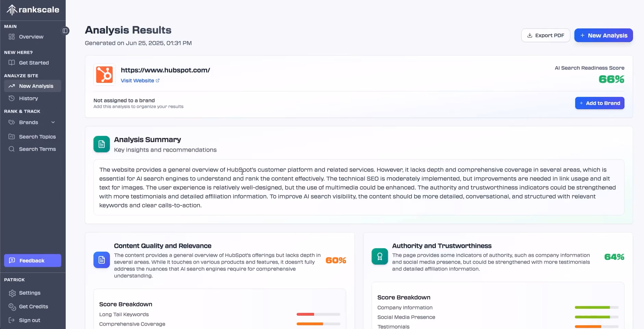
Task: Click the Get Credits coins icon
Action: pos(12,307)
